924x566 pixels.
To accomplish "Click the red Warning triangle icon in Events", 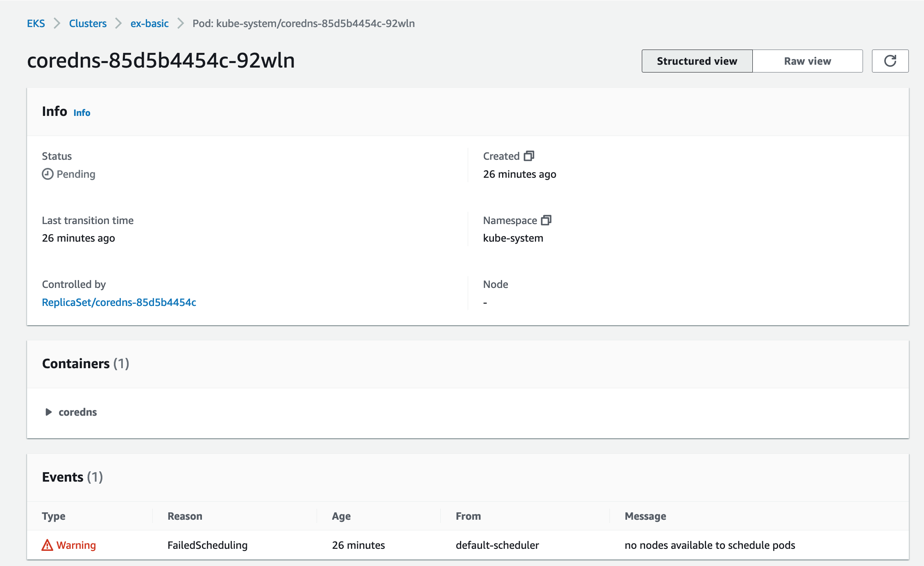I will tap(48, 545).
